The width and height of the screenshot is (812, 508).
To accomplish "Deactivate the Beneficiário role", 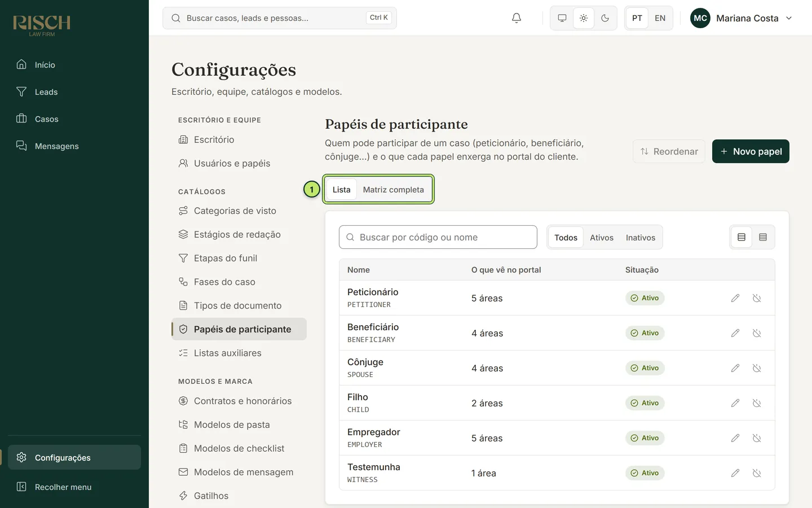I will [x=757, y=333].
